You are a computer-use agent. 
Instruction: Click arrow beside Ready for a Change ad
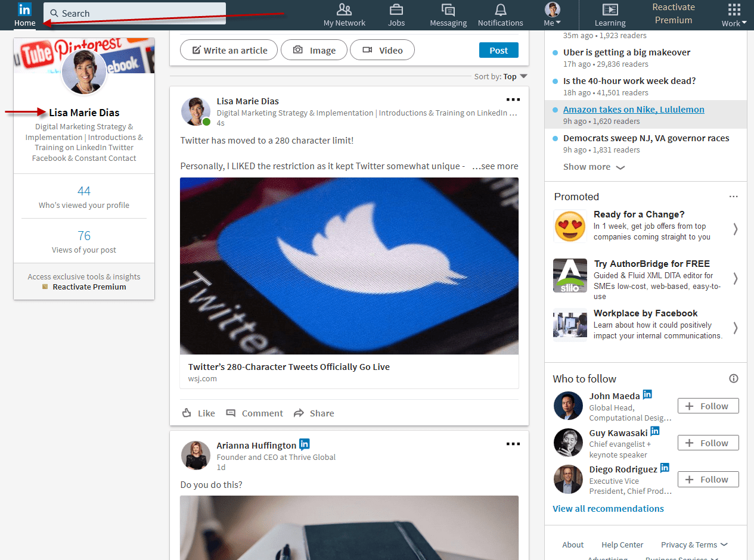pos(735,229)
